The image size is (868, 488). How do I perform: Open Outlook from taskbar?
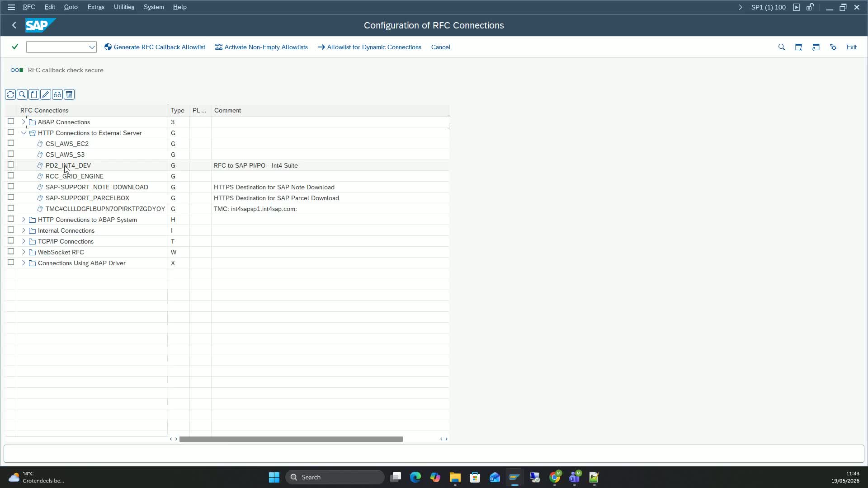point(495,477)
